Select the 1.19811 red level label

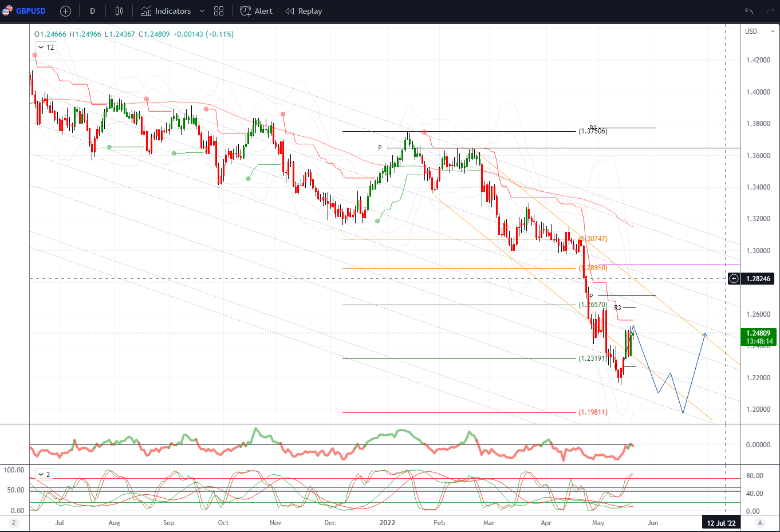(x=593, y=412)
